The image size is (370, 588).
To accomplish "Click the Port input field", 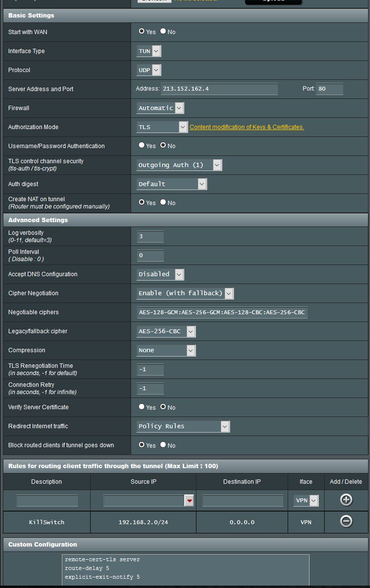I will click(x=330, y=89).
